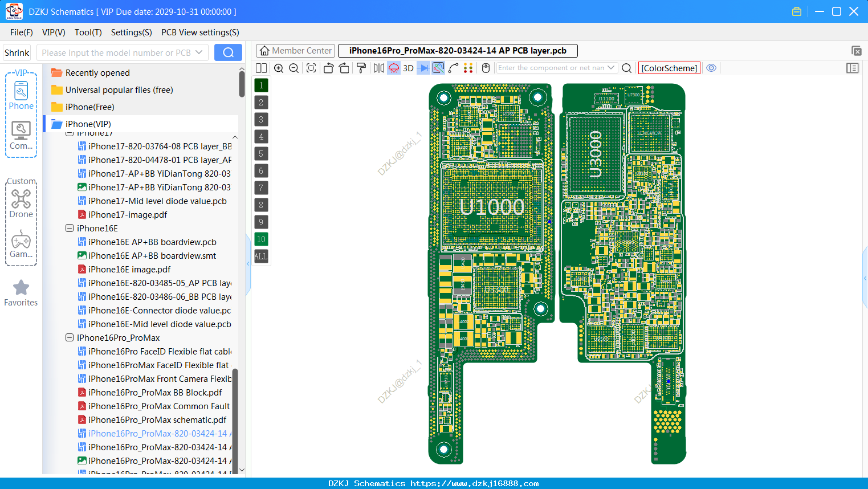Open Favorites star
This screenshot has width=868, height=489.
click(21, 293)
